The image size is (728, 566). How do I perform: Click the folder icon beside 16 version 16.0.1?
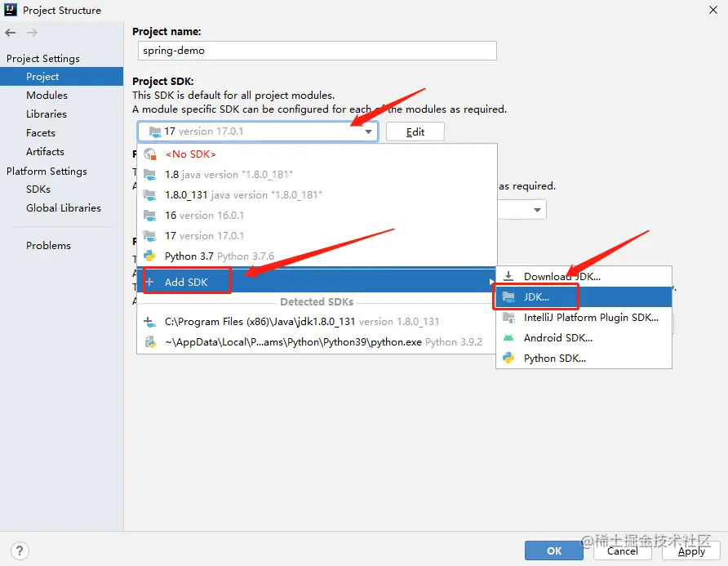point(149,216)
